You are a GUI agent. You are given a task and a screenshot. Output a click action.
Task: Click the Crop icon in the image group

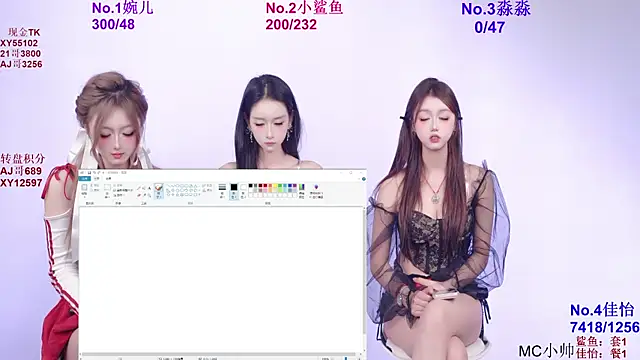coord(115,185)
